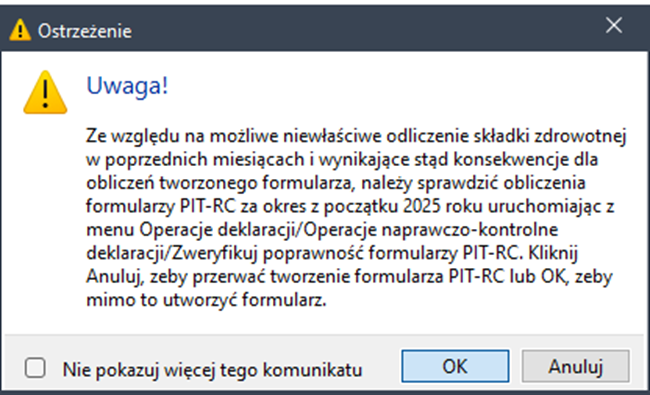Click the line starting 'obliczeń tworzonego formularza'
650x395 pixels.
click(x=336, y=183)
